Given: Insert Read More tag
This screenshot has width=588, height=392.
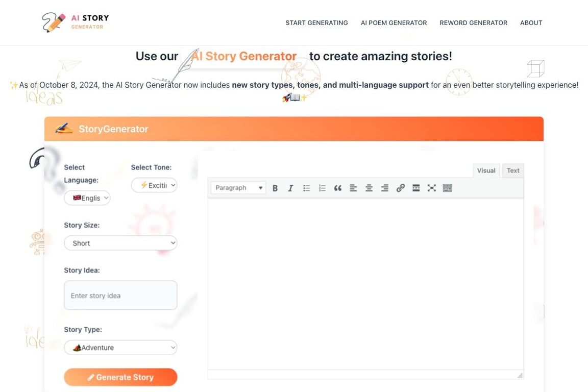Looking at the screenshot, I should point(416,188).
